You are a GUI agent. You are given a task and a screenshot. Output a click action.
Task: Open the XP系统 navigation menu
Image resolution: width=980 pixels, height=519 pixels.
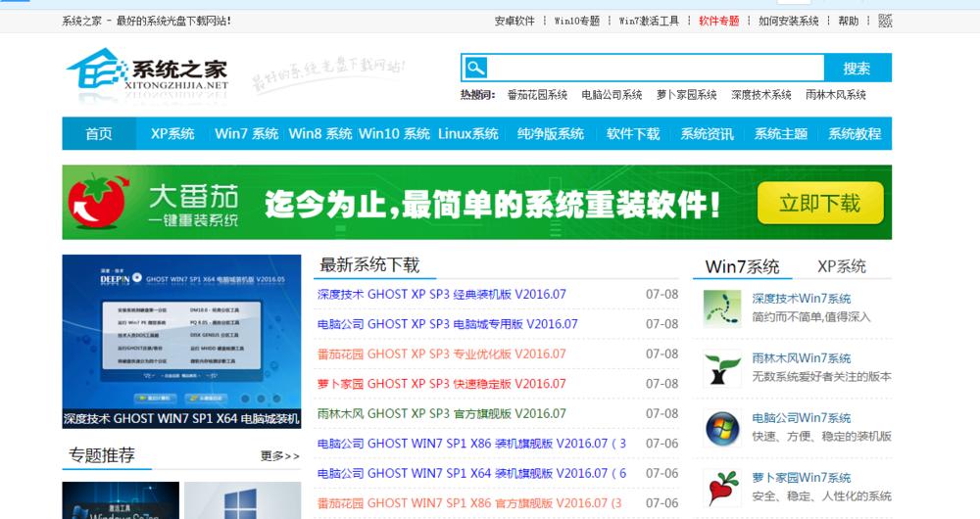172,133
